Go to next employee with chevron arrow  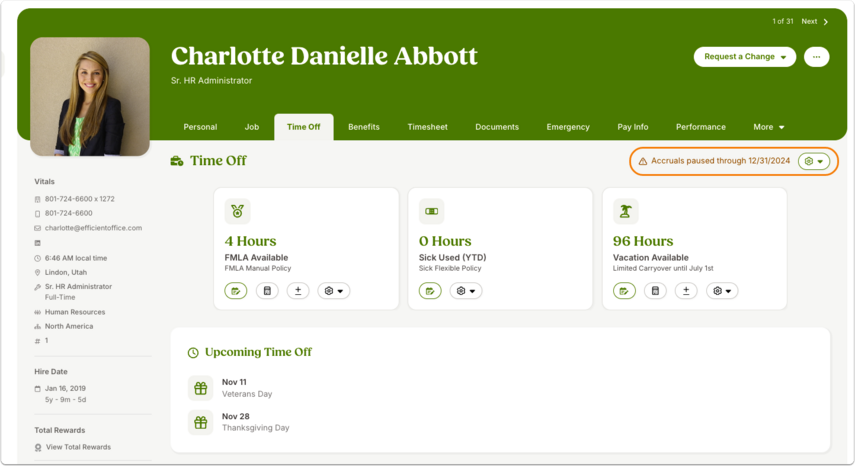coord(826,22)
